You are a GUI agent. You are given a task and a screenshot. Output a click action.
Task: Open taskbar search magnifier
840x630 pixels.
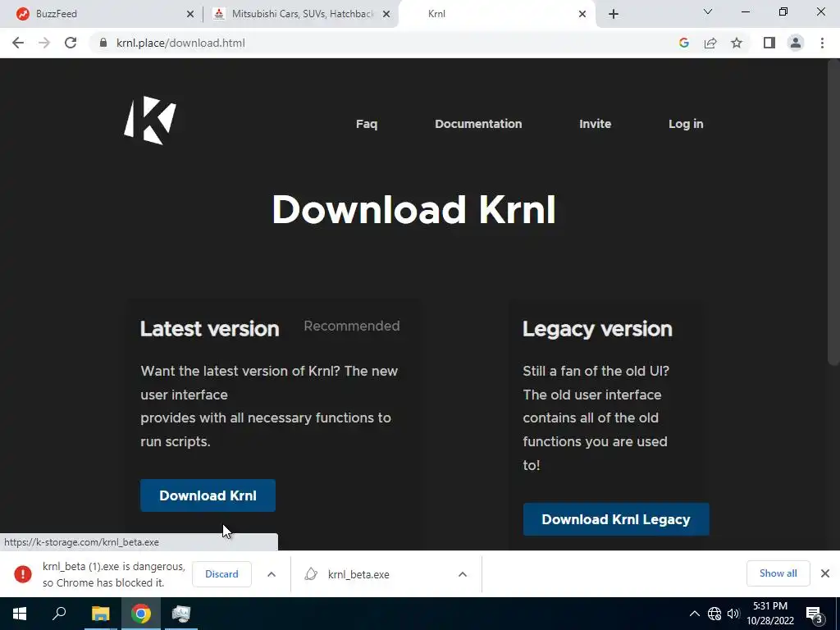tap(59, 614)
